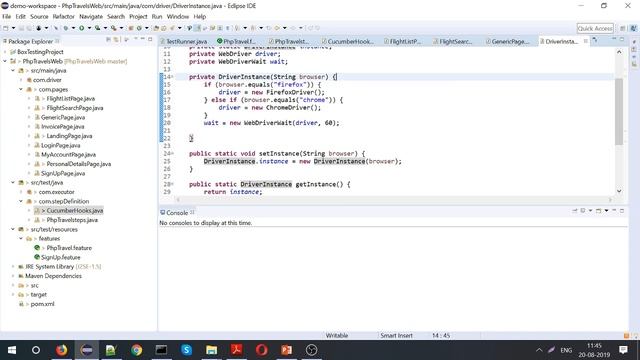
Task: Collapse the com.stepDefinition package
Action: pos(21,201)
